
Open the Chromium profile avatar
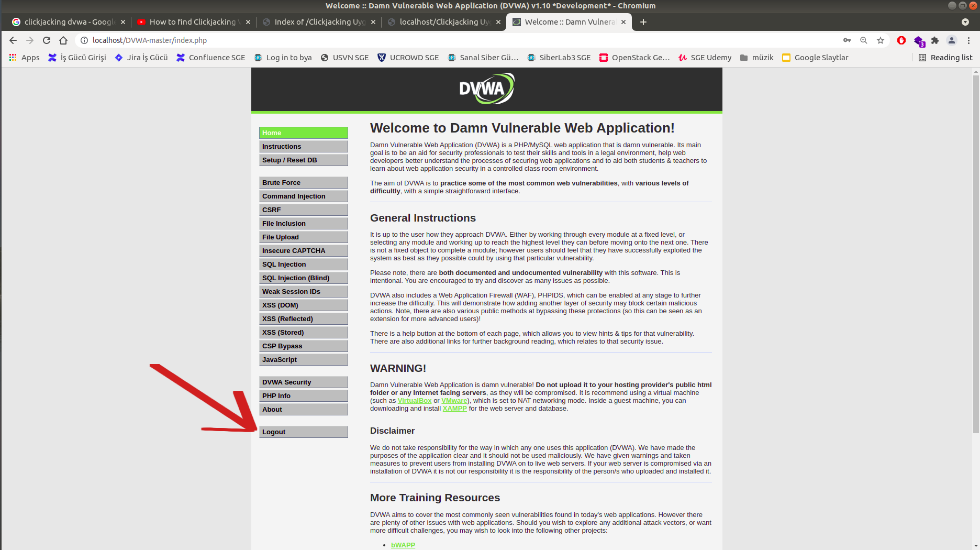pyautogui.click(x=952, y=40)
